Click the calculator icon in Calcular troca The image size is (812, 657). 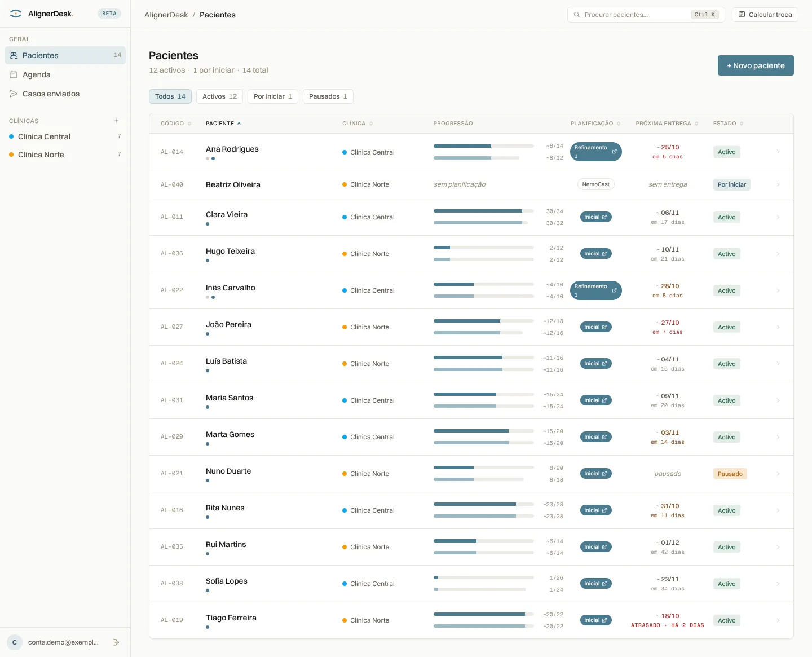(742, 15)
